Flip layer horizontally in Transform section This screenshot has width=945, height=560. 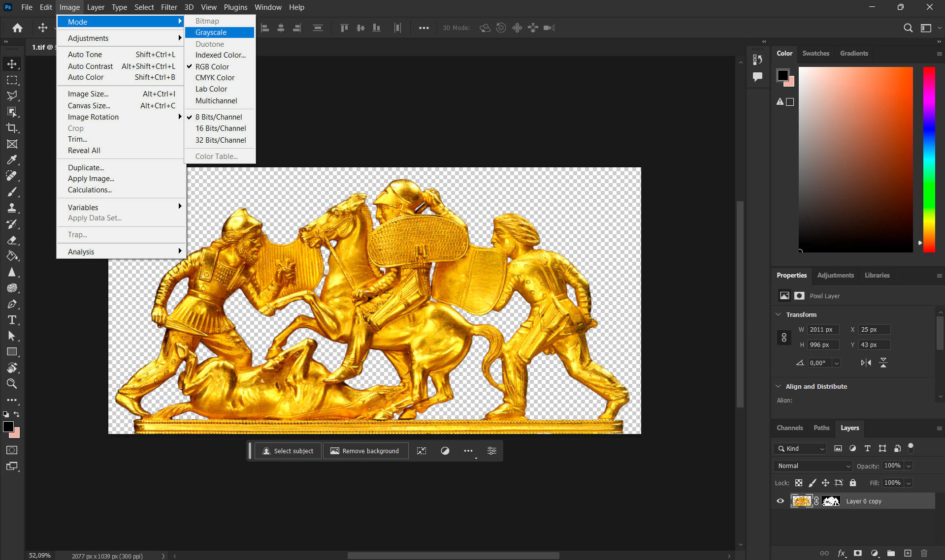(866, 363)
